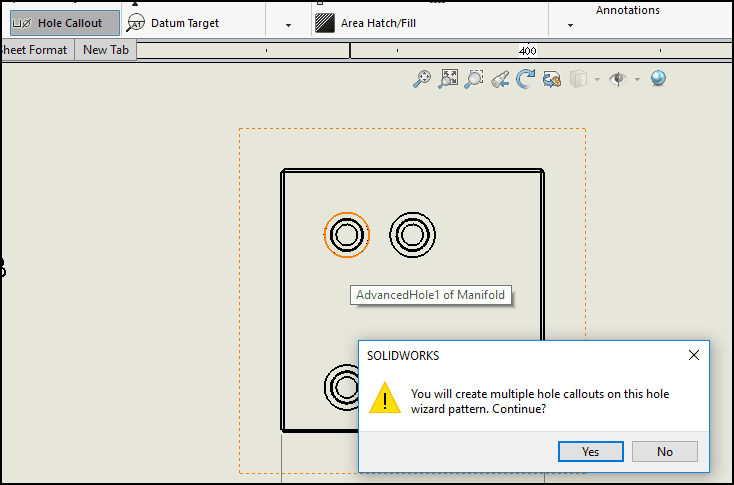Open the Datum Target tool

[173, 23]
